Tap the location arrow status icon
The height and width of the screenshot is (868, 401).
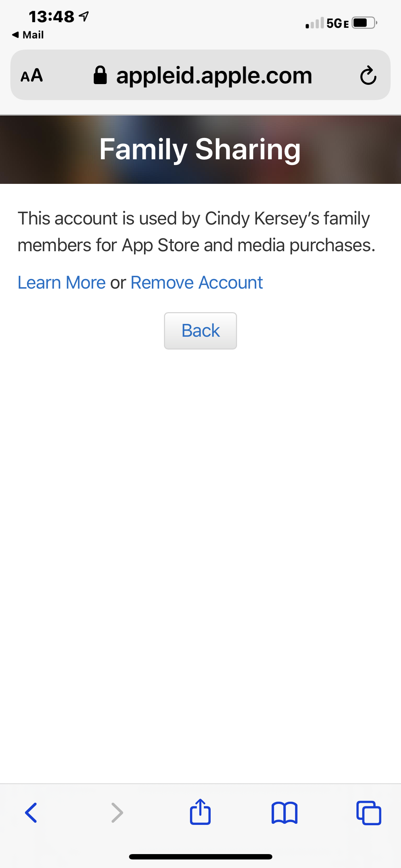84,16
